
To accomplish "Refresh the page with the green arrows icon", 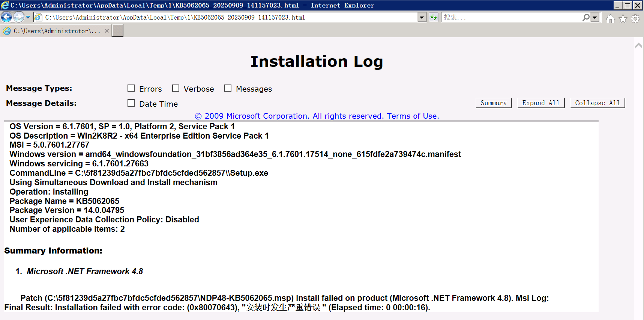I will (434, 17).
